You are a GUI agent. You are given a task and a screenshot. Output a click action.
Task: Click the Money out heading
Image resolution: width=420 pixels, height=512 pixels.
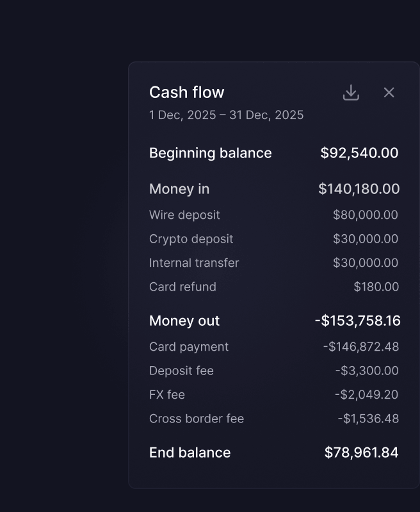[184, 321]
